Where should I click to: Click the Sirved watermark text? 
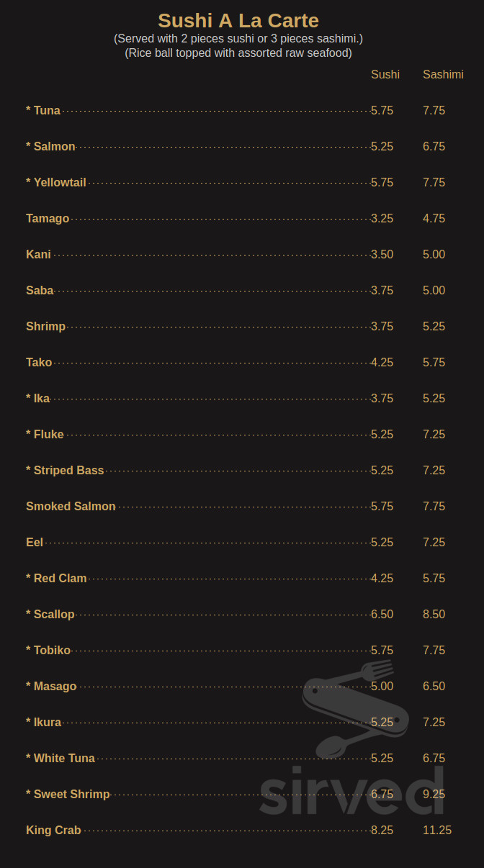pos(351,792)
